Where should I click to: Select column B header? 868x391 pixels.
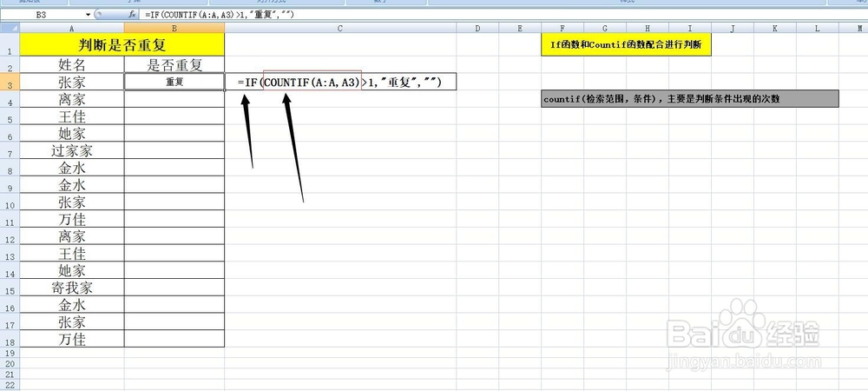[174, 28]
